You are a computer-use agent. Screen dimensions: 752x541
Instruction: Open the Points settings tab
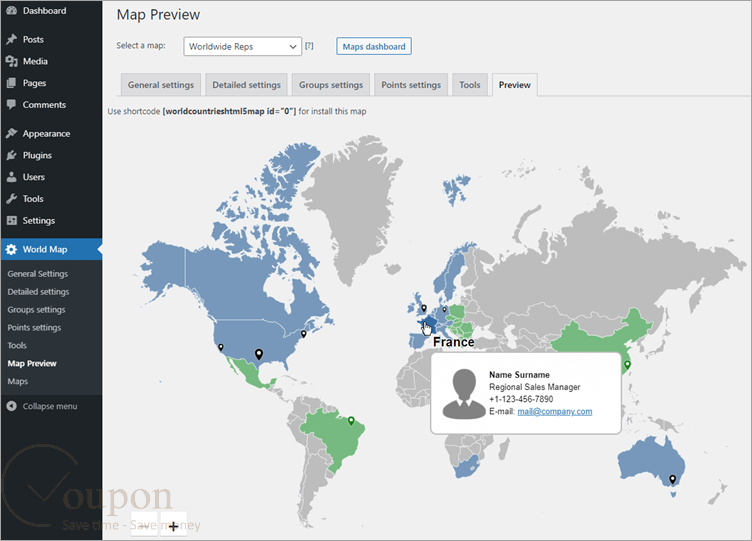click(x=411, y=85)
